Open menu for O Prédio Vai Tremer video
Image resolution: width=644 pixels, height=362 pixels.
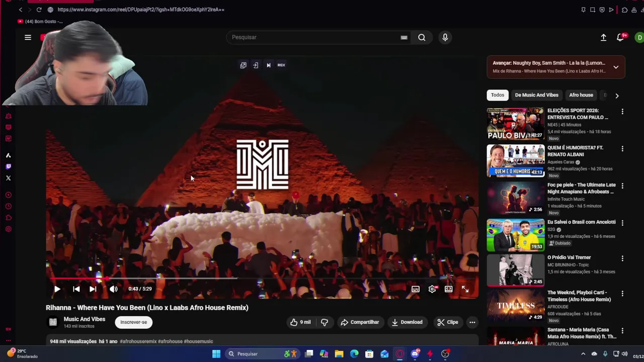click(x=622, y=258)
